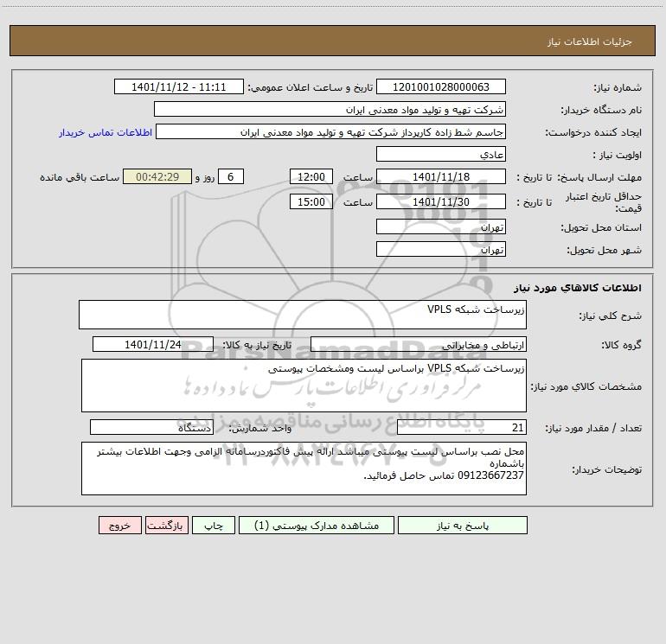This screenshot has width=666, height=644.
Task: Click the مهلت ارسال پاسخ label
Action: 600,177
